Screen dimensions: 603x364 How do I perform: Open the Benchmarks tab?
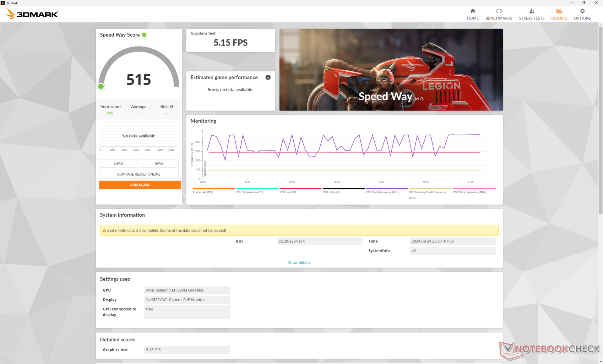click(x=499, y=14)
